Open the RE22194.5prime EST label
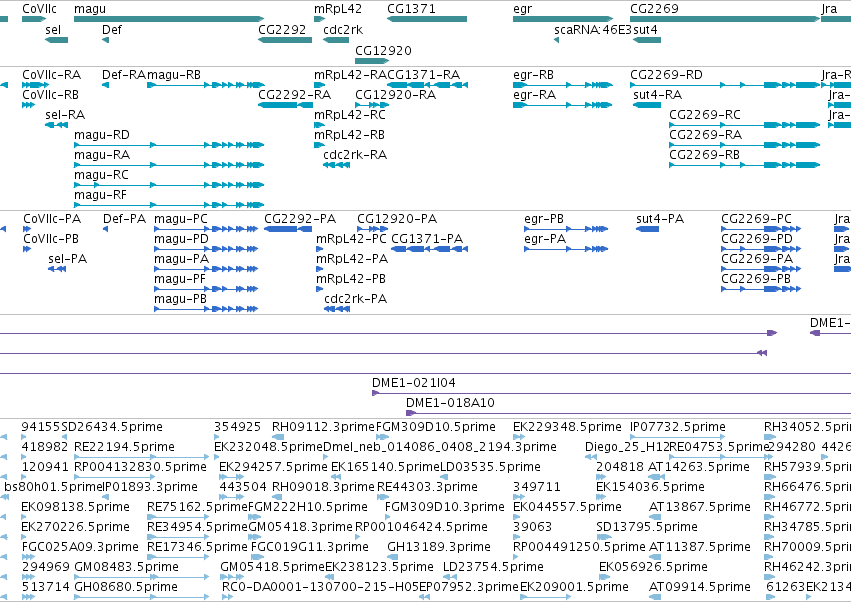This screenshot has width=851, height=602. pos(124,447)
